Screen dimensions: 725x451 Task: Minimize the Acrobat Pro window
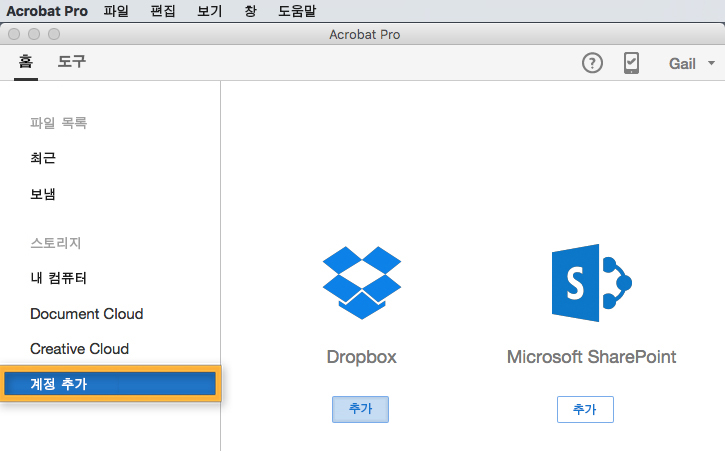pyautogui.click(x=34, y=34)
